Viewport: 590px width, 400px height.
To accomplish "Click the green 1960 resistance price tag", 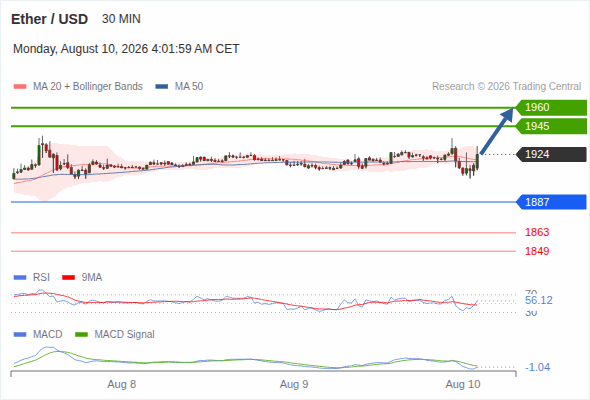I will point(551,108).
